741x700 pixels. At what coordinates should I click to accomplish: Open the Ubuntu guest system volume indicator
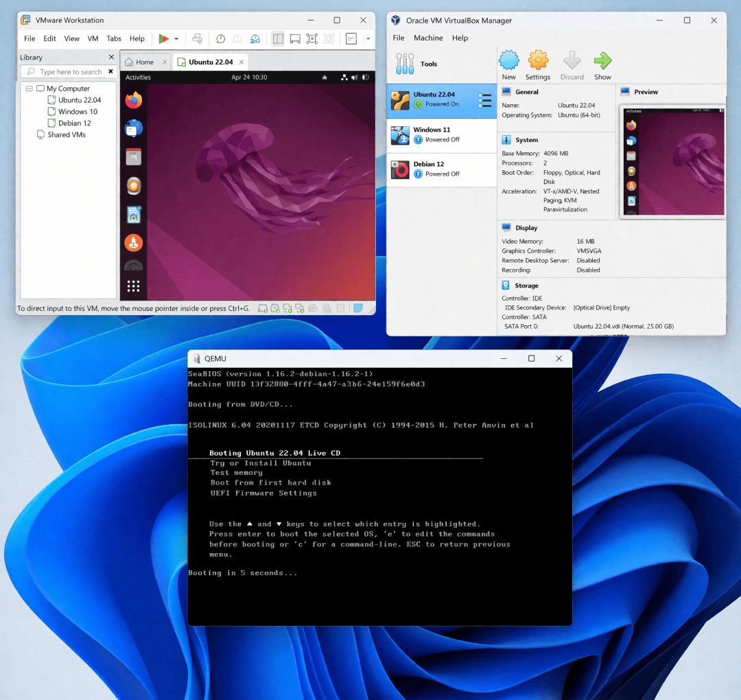pyautogui.click(x=355, y=77)
